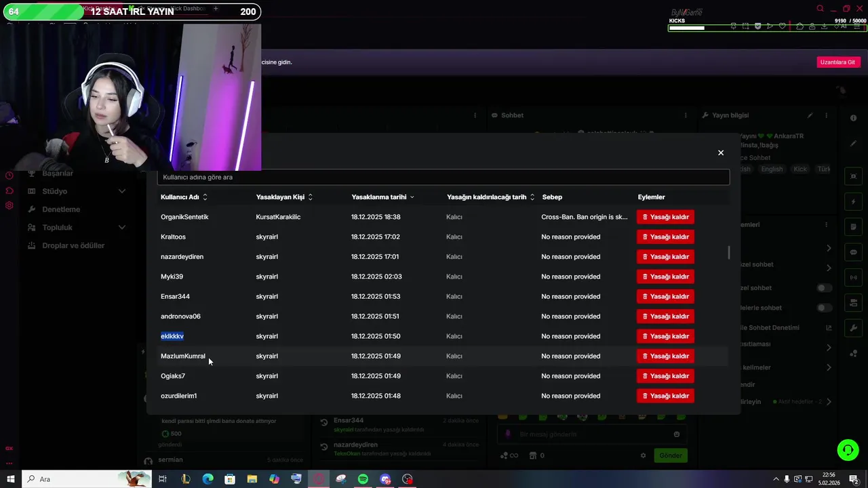Expand the kısıtlaması settings chevron
868x488 pixels.
[x=829, y=347]
